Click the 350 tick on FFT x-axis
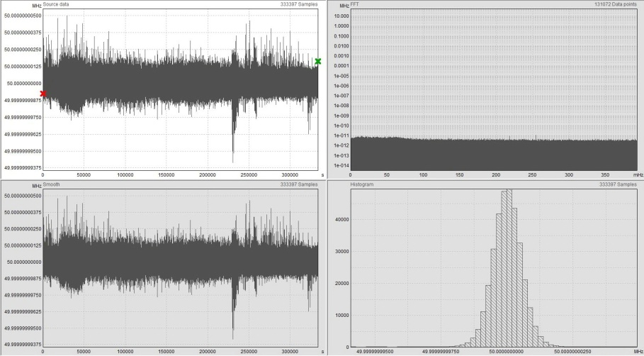 pos(606,174)
